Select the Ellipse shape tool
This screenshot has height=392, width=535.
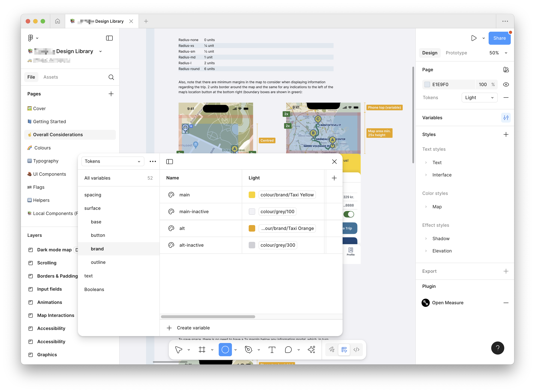pyautogui.click(x=225, y=350)
